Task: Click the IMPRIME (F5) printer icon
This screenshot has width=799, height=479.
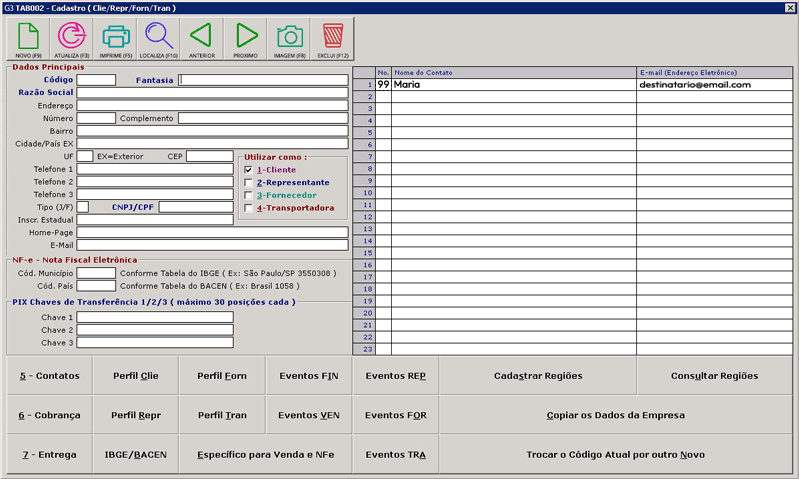Action: pyautogui.click(x=116, y=39)
